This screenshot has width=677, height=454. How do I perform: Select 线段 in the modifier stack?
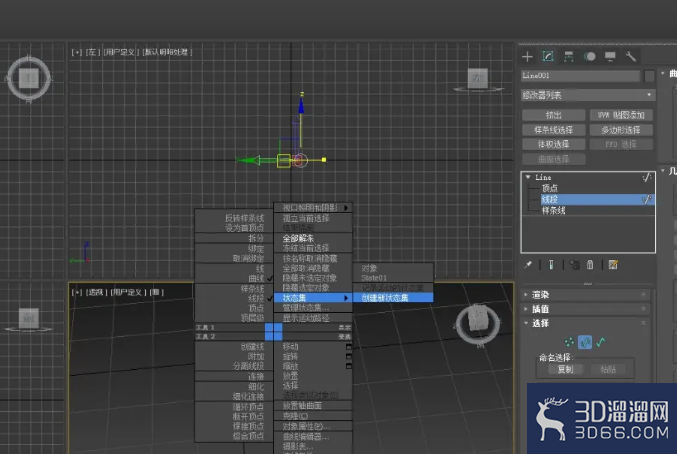coord(597,199)
